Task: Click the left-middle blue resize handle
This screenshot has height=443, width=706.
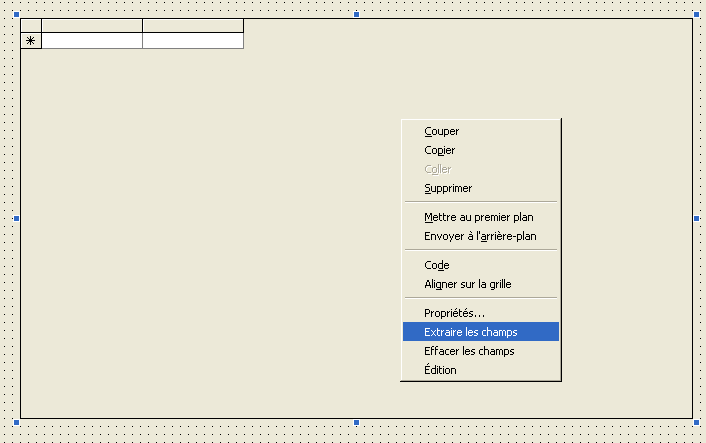Action: (x=16, y=218)
